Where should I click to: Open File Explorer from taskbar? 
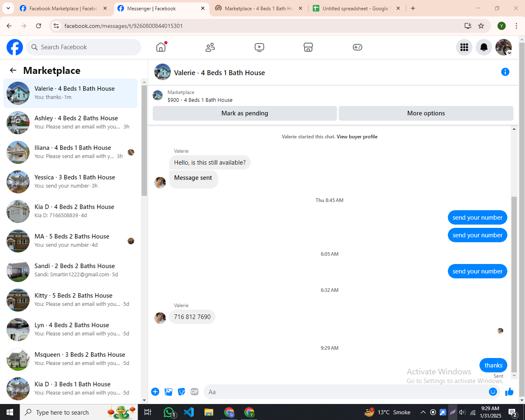[x=209, y=412]
